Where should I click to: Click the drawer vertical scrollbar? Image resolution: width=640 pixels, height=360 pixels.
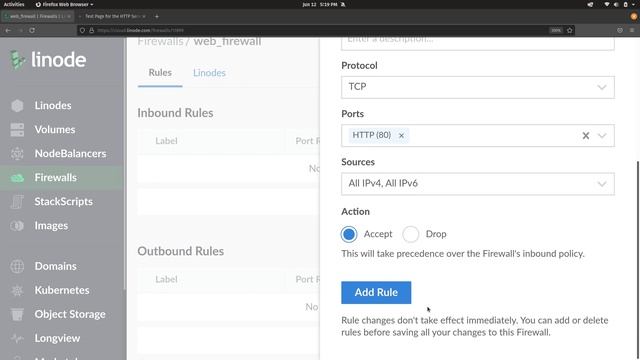[637, 261]
